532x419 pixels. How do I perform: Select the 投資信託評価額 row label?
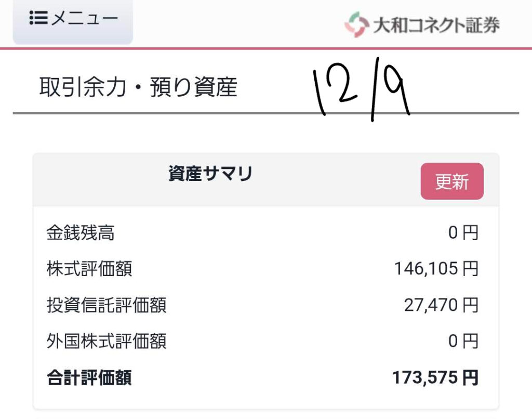click(106, 305)
